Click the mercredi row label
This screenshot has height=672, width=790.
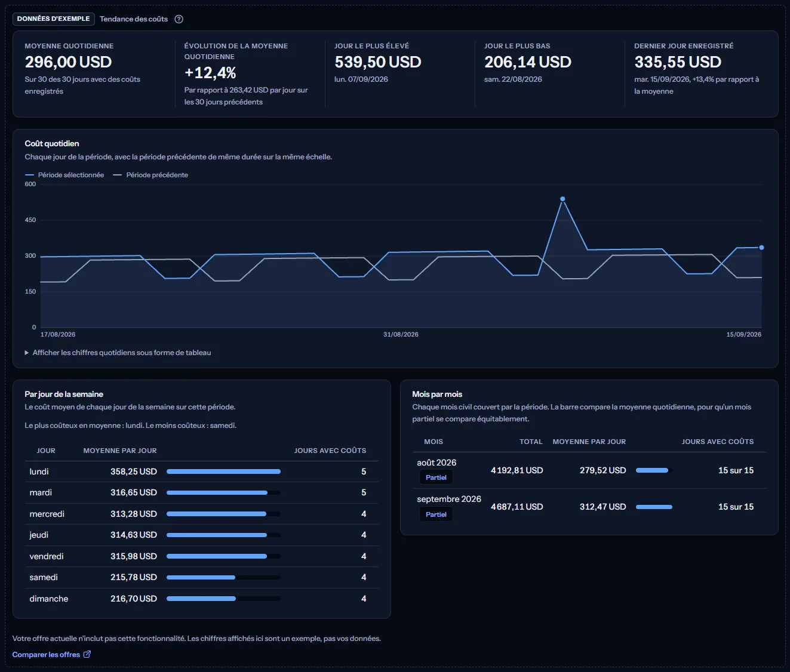tap(47, 514)
